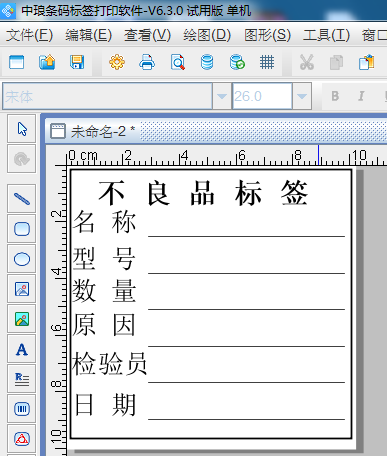Image resolution: width=387 pixels, height=456 pixels.
Task: Open the 文件(F) menu
Action: point(29,35)
